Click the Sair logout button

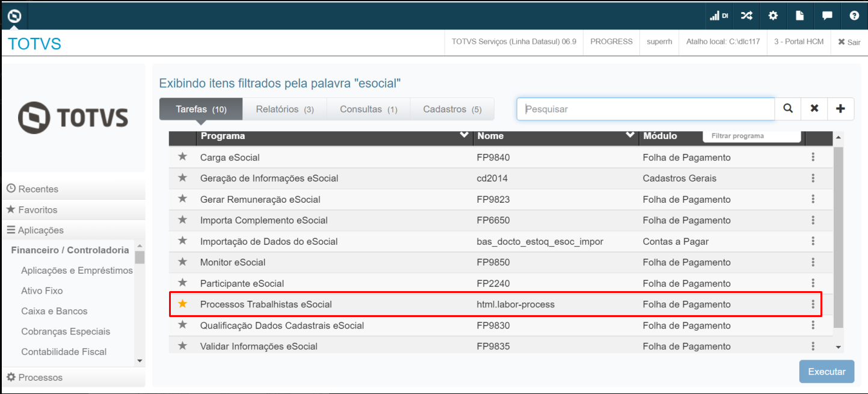849,42
